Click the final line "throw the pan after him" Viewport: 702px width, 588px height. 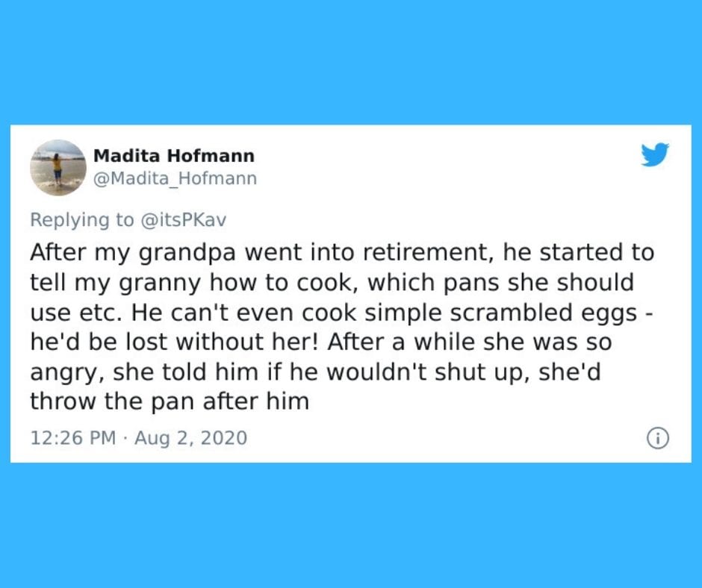[x=170, y=401]
